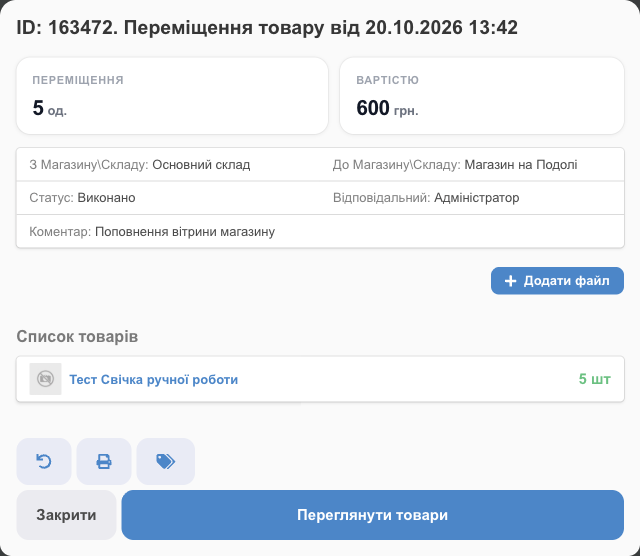Click the ID: 163472 dialog title
Screen dimensions: 640x556
pyautogui.click(x=267, y=28)
